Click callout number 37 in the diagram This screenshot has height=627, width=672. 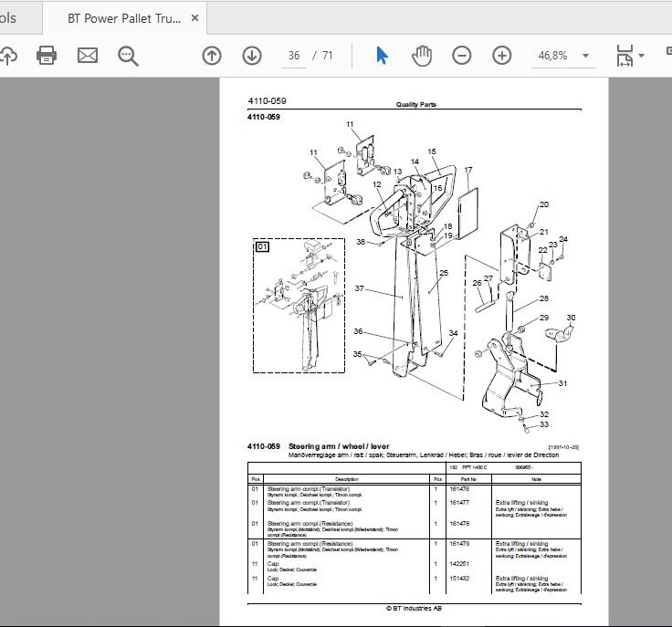[x=359, y=288]
